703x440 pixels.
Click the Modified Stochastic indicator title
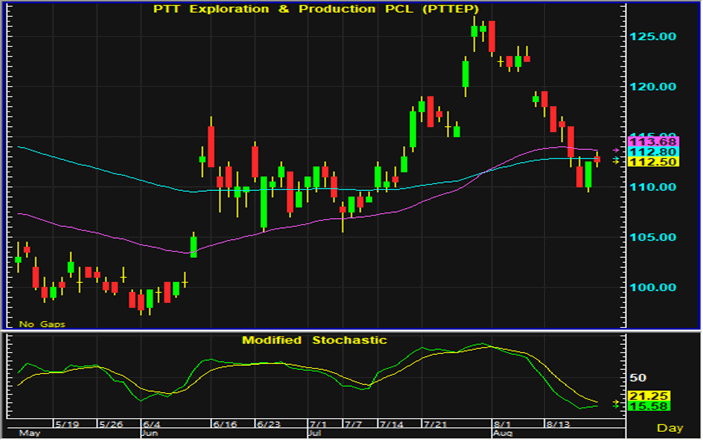[314, 340]
